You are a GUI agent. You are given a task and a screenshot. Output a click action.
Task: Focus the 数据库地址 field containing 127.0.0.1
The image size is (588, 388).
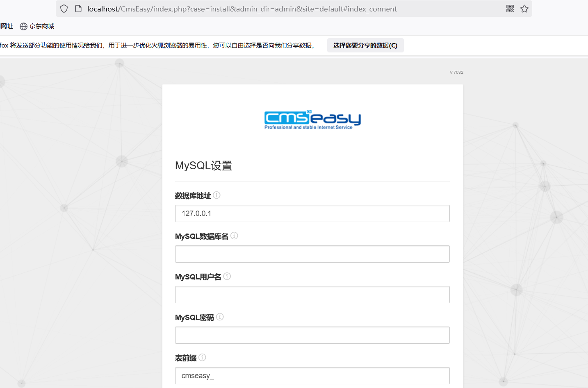tap(312, 213)
